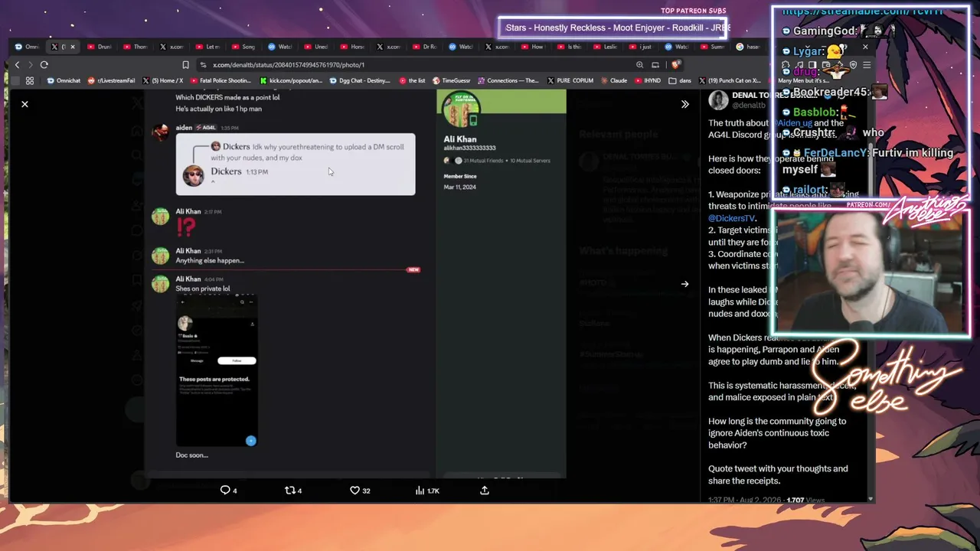View tweet analytics via bar chart icon
980x551 pixels.
pyautogui.click(x=420, y=491)
